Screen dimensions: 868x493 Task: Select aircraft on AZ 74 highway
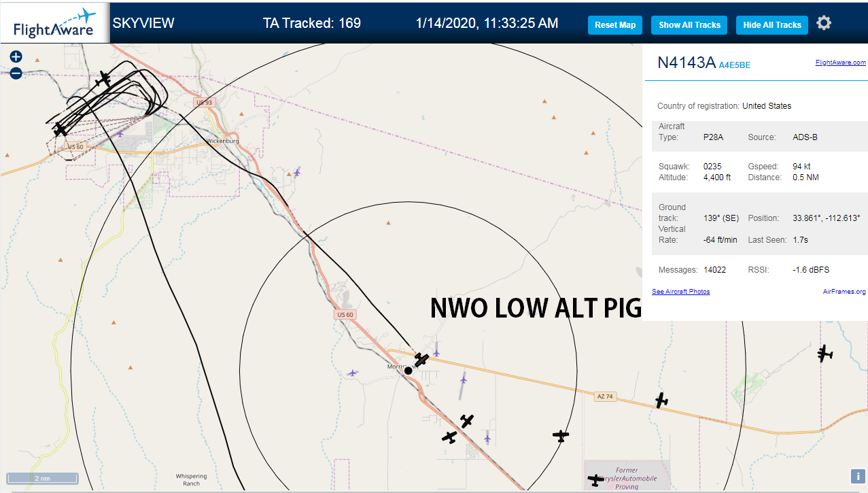point(661,401)
